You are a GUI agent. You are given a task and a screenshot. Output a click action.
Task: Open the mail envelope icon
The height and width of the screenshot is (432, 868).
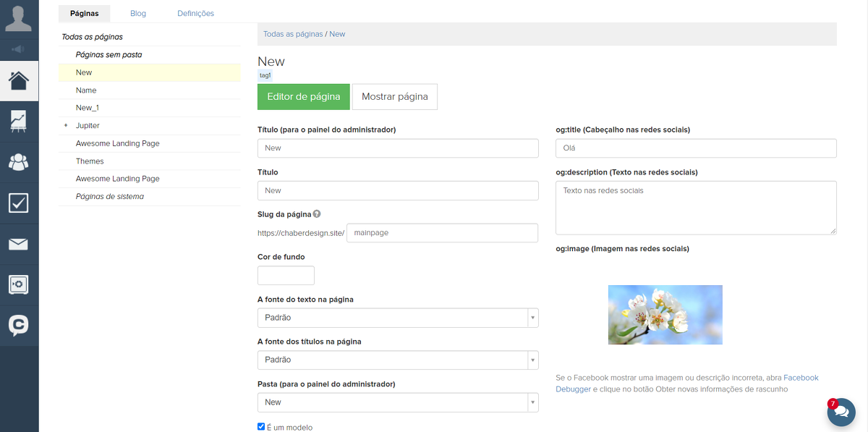[19, 244]
